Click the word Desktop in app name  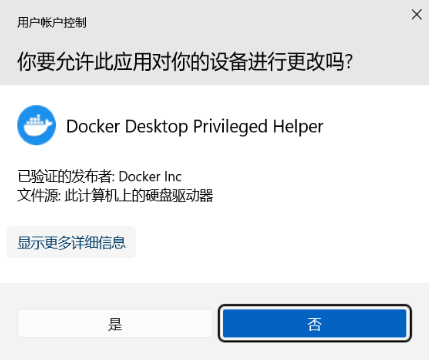click(157, 127)
